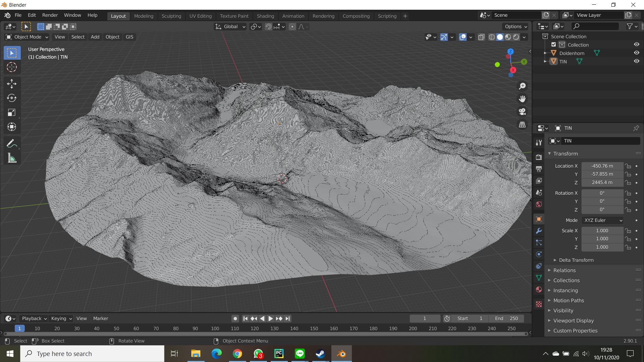Switch orthographic/perspective grid icon

coord(522,124)
